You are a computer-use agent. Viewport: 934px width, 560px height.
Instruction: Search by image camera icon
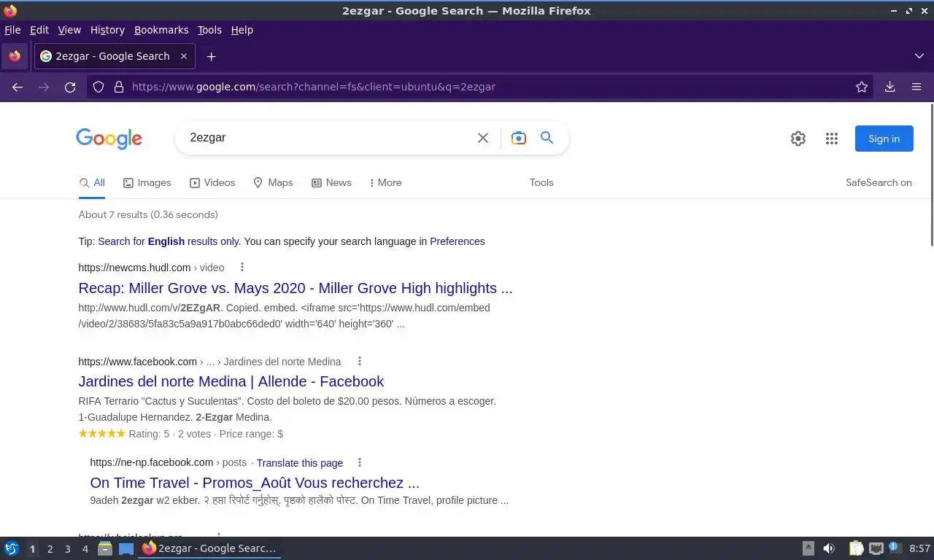519,138
